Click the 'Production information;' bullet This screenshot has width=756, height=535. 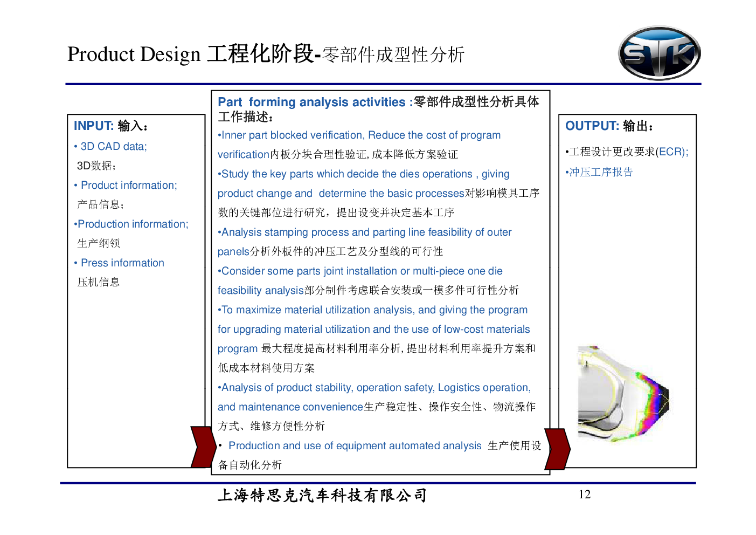point(131,224)
